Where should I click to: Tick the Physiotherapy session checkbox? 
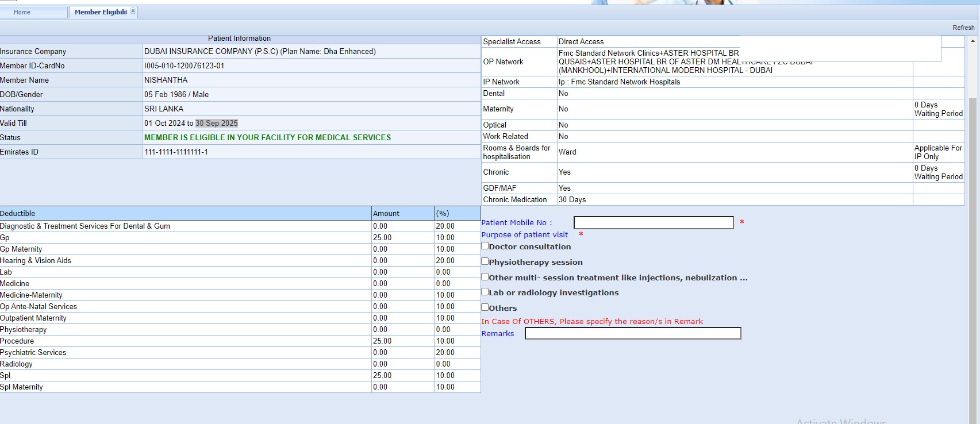pos(485,261)
